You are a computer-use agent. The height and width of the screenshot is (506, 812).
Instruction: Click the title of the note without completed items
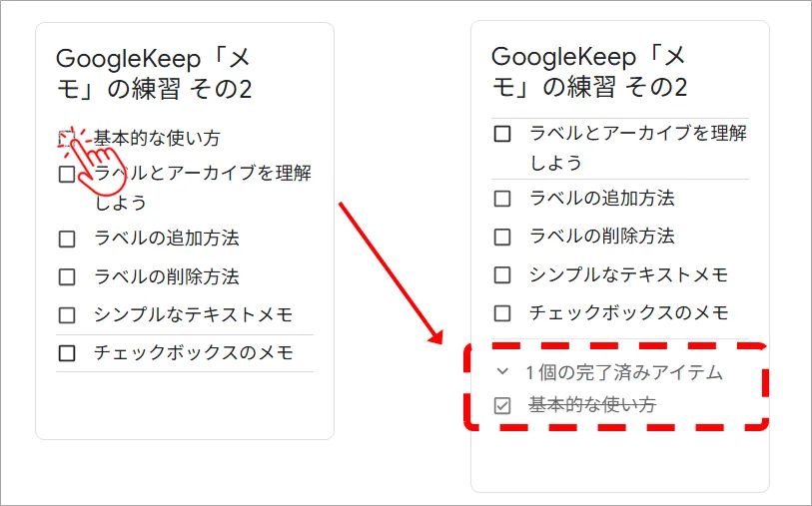154,73
